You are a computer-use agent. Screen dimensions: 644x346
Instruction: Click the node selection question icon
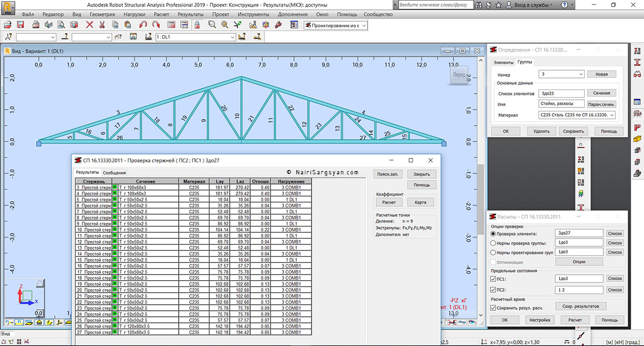[8, 37]
